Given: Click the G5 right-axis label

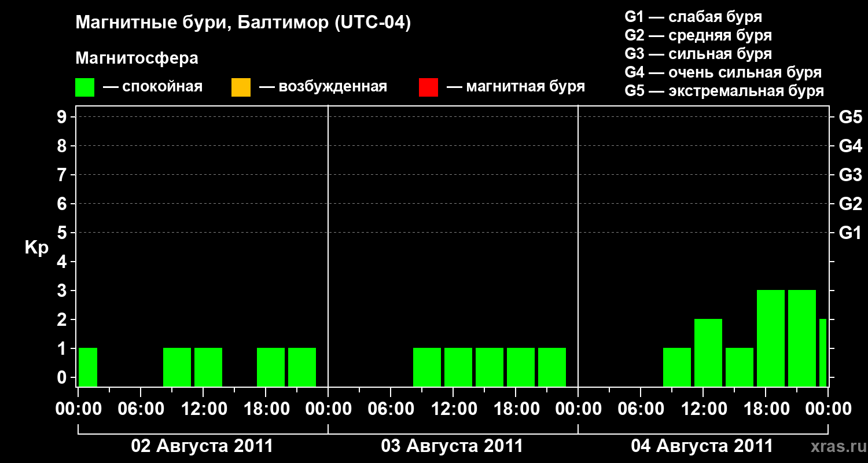Looking at the screenshot, I should point(850,117).
